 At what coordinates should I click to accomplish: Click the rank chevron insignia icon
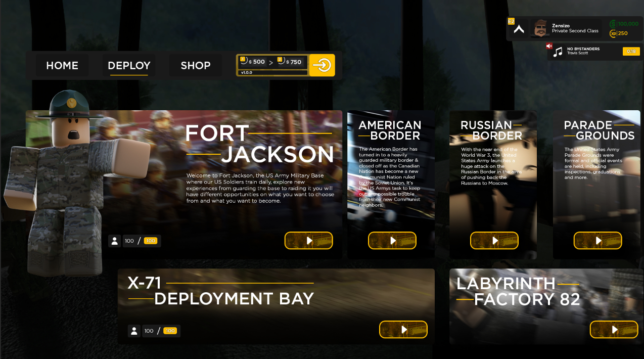[x=519, y=29]
